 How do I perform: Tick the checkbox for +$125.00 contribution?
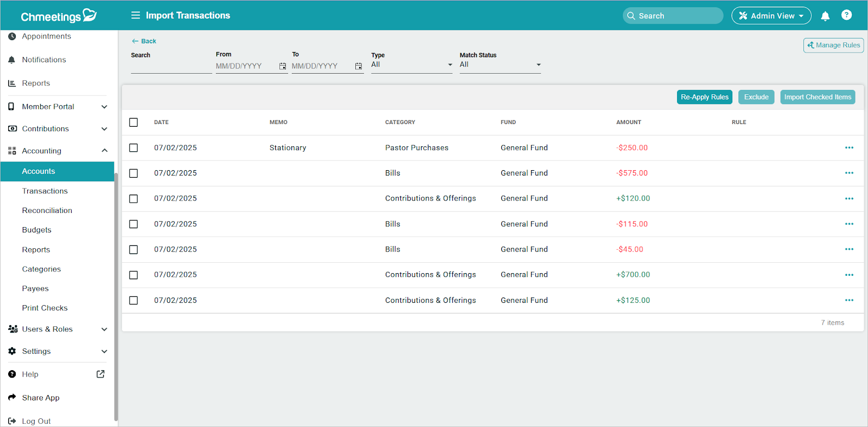click(133, 300)
